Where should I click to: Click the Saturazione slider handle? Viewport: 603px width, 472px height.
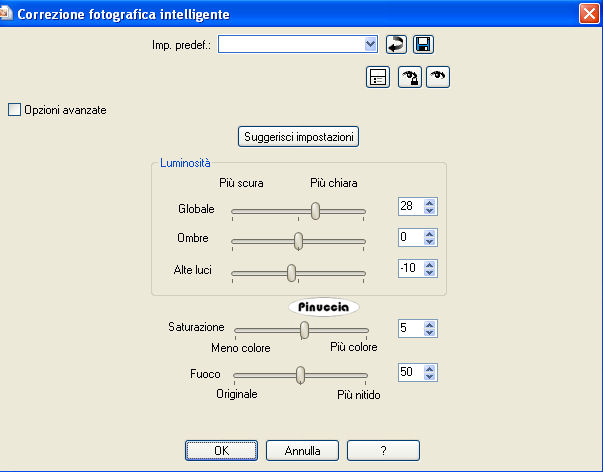point(304,330)
